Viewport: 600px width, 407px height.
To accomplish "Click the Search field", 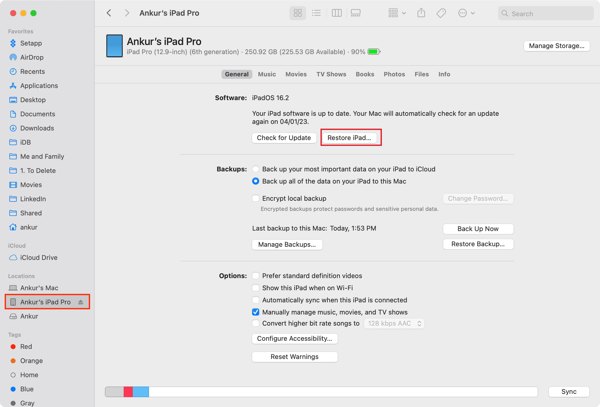I will 546,13.
